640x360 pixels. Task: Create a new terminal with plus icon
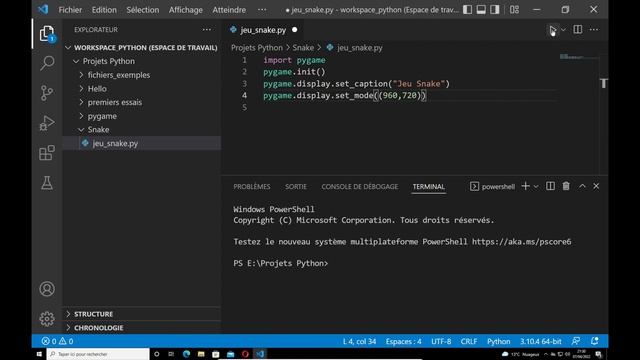pos(525,186)
